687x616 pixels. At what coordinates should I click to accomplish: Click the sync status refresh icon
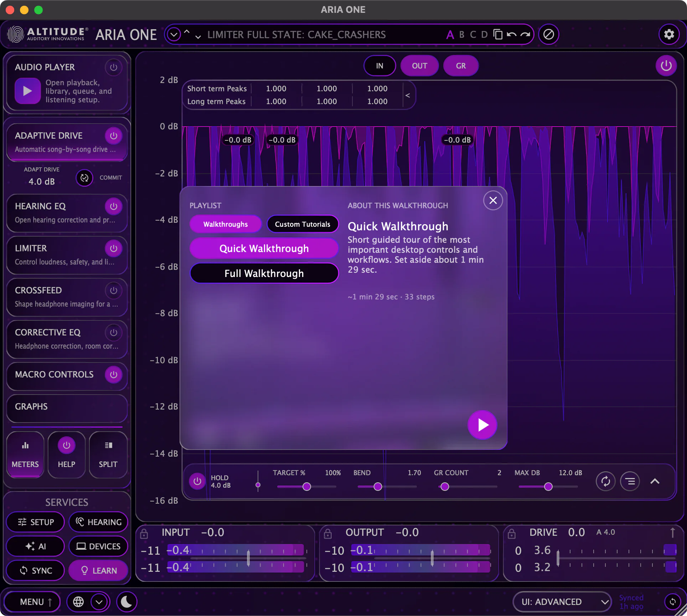click(x=672, y=602)
